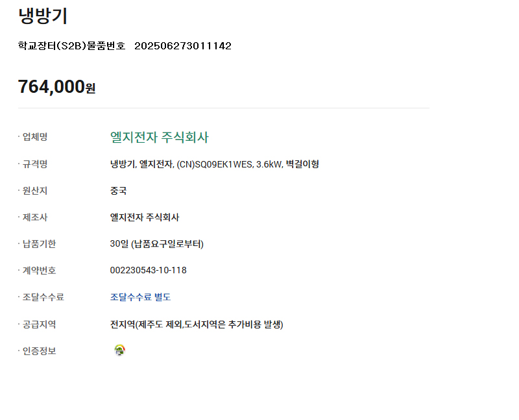Click the energy efficiency certification icon

click(x=119, y=350)
